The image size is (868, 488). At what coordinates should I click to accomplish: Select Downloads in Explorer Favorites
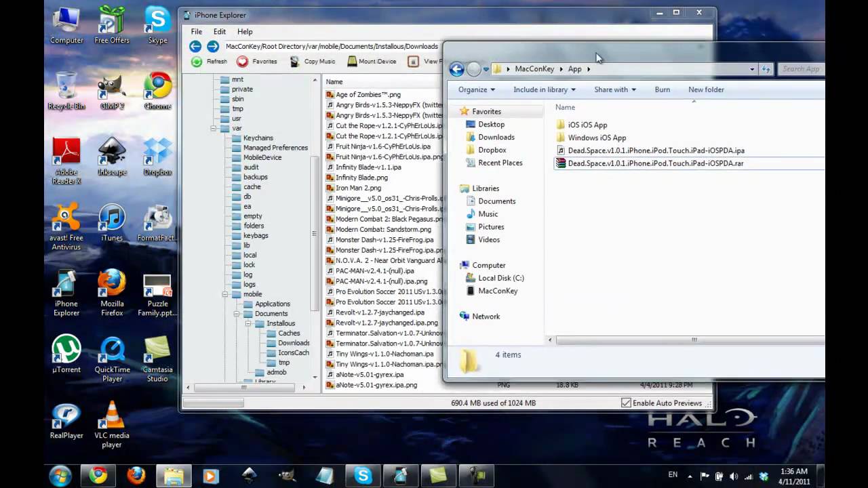[496, 137]
